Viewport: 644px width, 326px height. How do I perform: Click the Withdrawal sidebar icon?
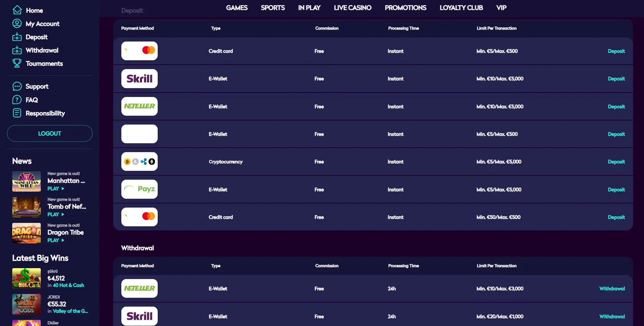pos(17,50)
